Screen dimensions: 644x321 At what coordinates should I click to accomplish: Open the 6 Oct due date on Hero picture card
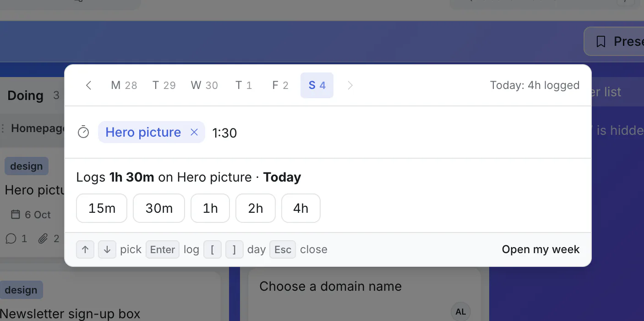click(31, 215)
